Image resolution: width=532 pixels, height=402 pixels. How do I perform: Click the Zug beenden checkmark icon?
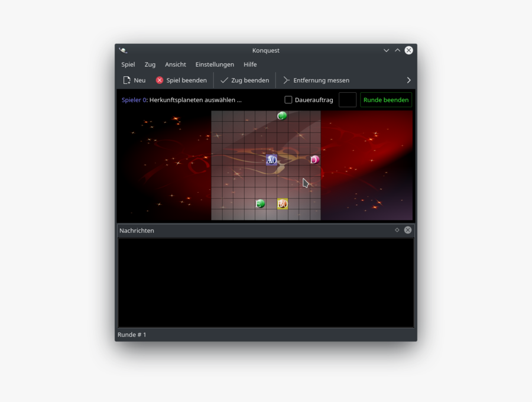click(x=224, y=80)
